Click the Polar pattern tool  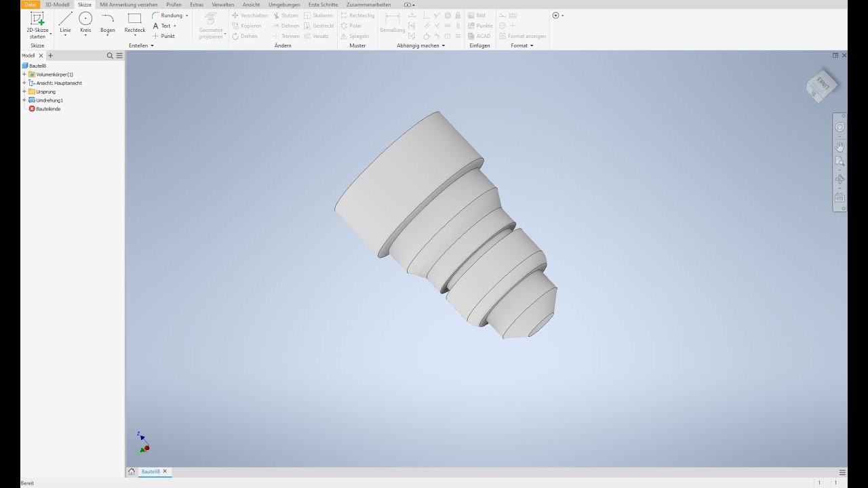tap(351, 26)
